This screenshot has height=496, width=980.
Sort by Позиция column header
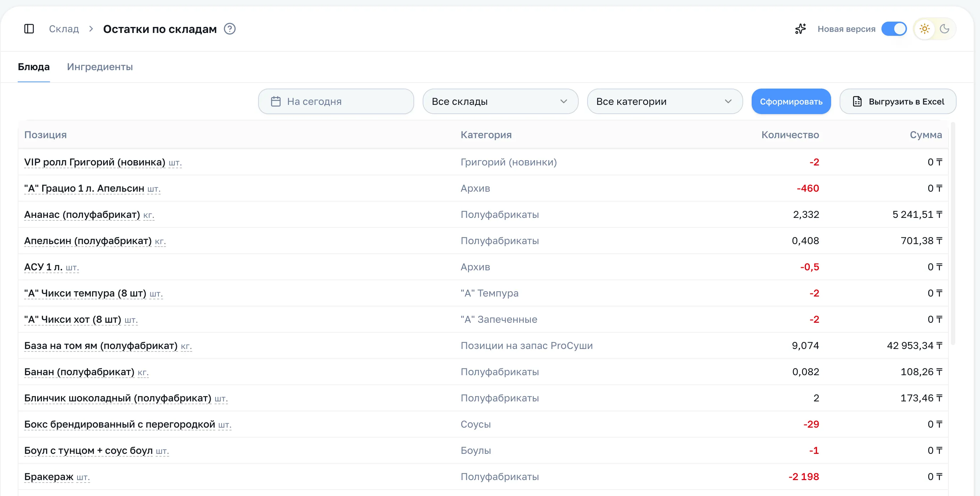[x=46, y=135]
